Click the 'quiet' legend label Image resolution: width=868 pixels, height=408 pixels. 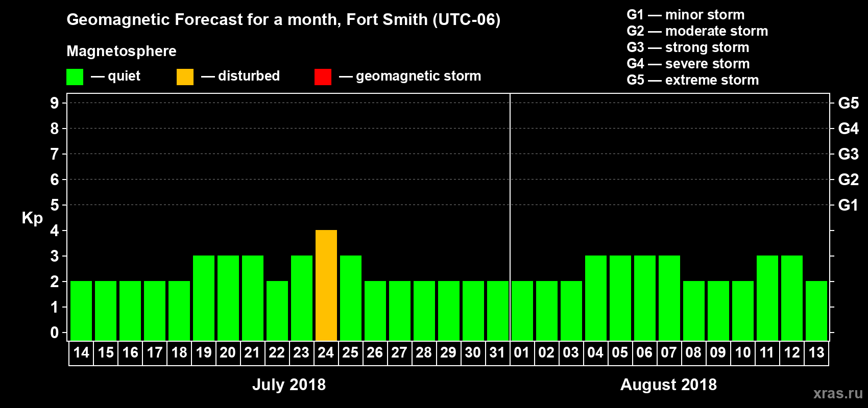(124, 76)
